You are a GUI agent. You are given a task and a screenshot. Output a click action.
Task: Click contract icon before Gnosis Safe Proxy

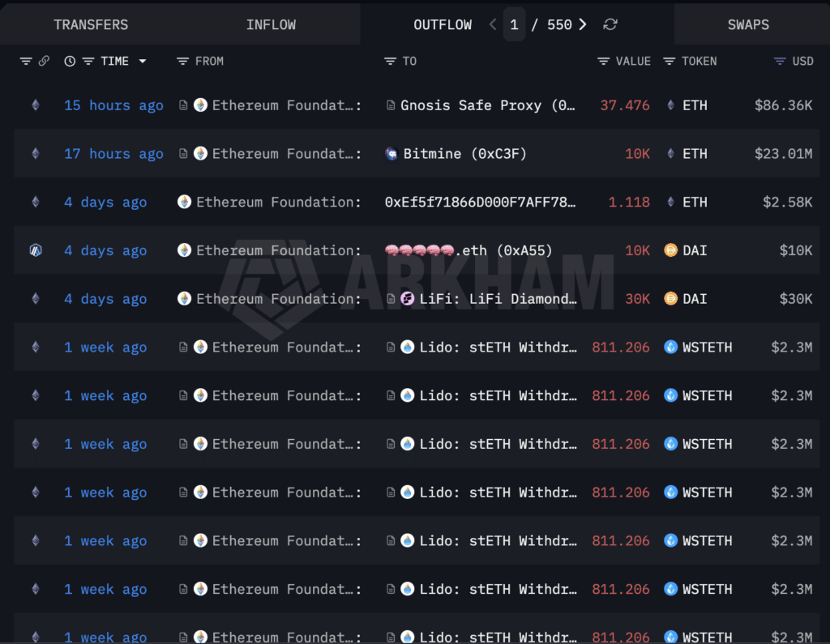(390, 105)
